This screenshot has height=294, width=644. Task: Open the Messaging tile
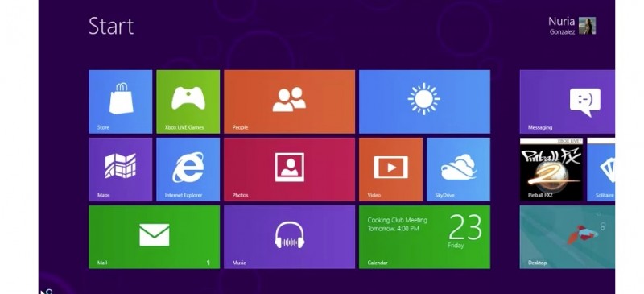pos(568,101)
